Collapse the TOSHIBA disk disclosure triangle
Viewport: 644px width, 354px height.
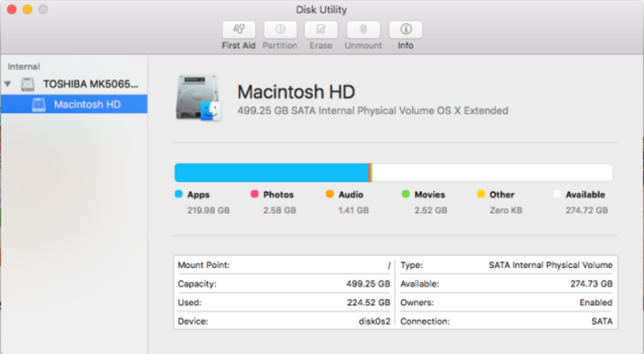click(8, 84)
